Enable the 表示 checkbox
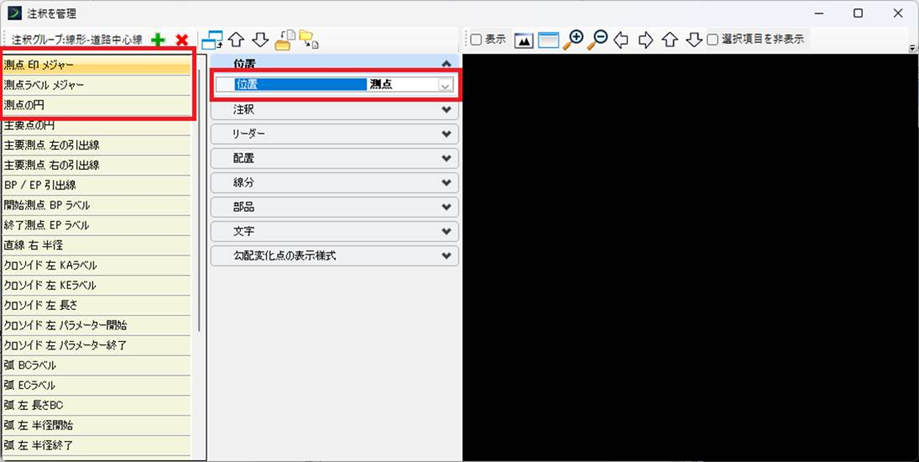The image size is (919, 462). point(477,40)
